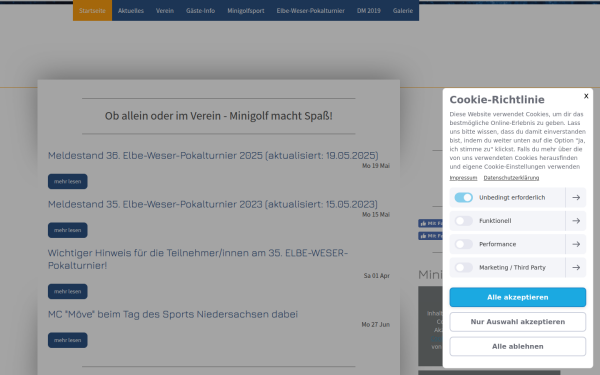Open Elbe-Weser-Pokalturnier menu item
The width and height of the screenshot is (600, 375).
pyautogui.click(x=310, y=10)
